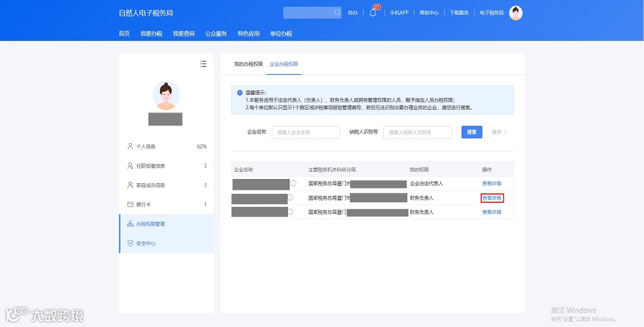Click the 家庭成员信息 icon
The image size is (644, 327).
(x=130, y=185)
